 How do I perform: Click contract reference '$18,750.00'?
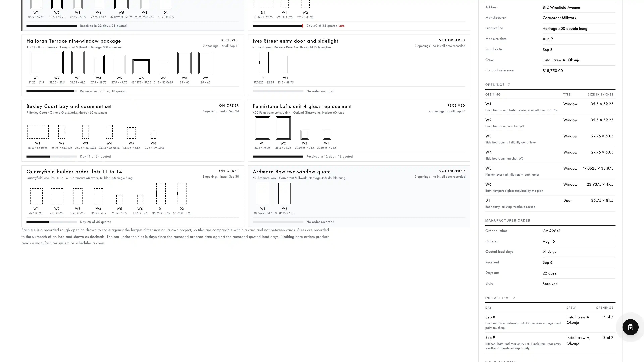coord(552,71)
